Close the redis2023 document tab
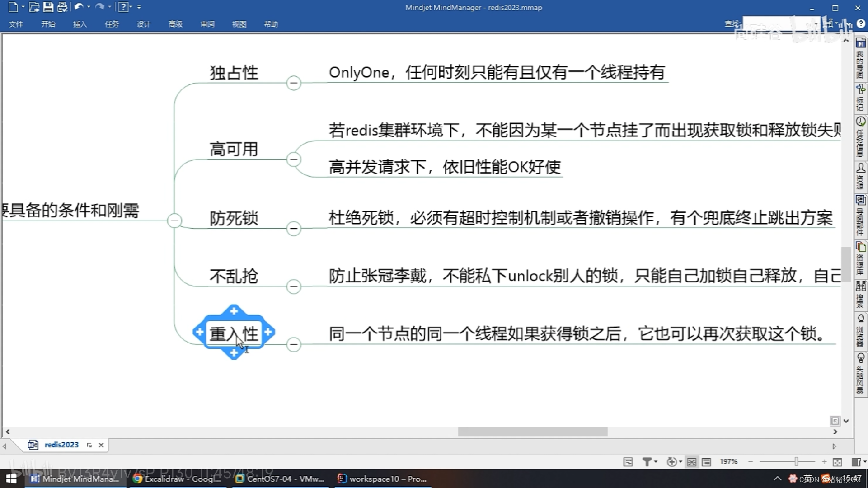This screenshot has height=488, width=868. pos(101,445)
